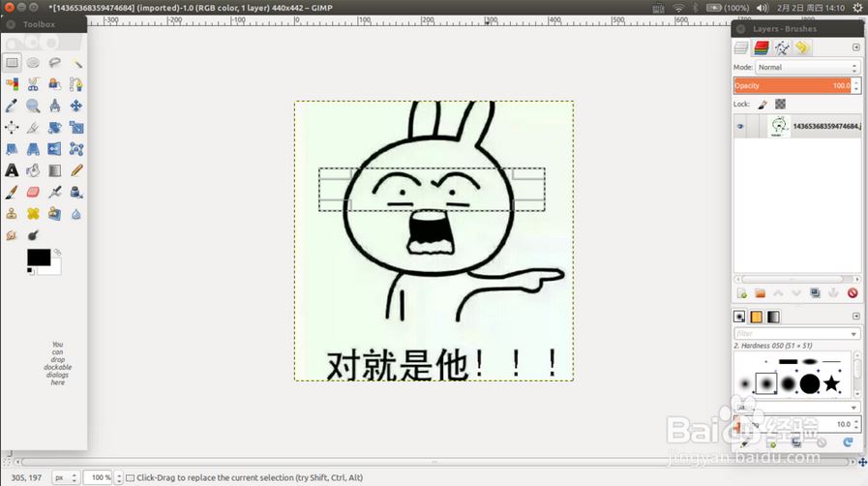Activate the Ink tool

76,192
